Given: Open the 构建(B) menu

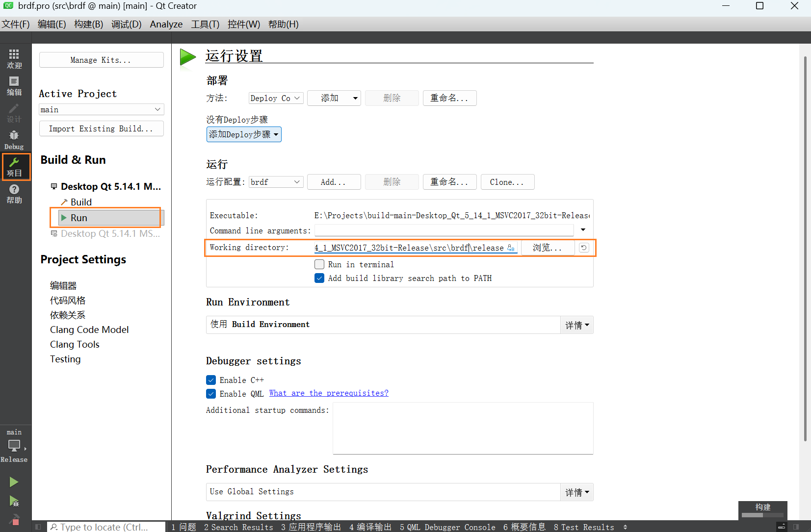Looking at the screenshot, I should [88, 24].
